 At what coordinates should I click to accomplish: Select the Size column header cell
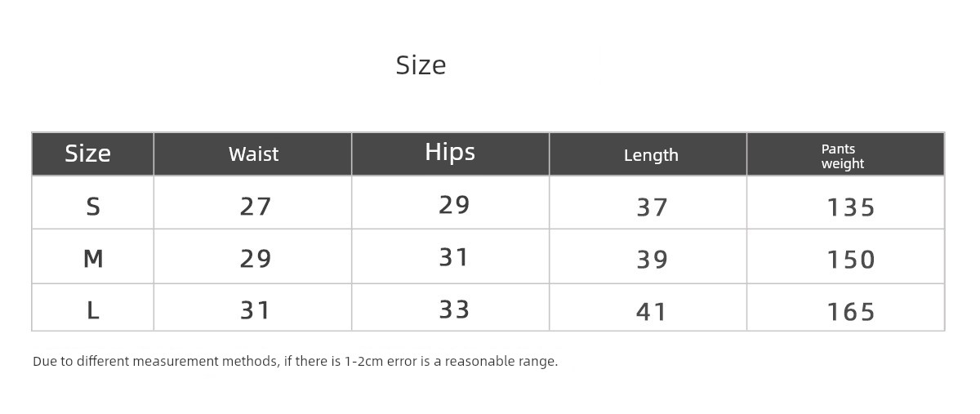coord(88,154)
